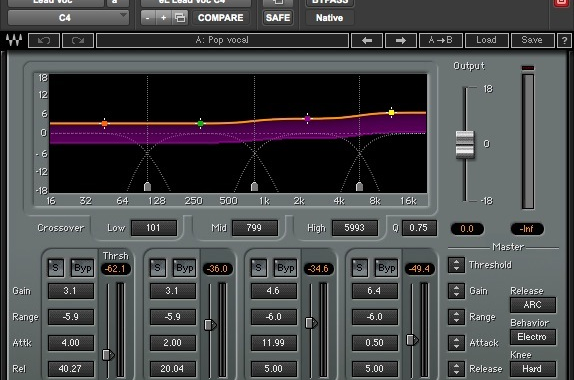
Task: Click the Master Threshold stepper arrows
Action: click(x=456, y=265)
